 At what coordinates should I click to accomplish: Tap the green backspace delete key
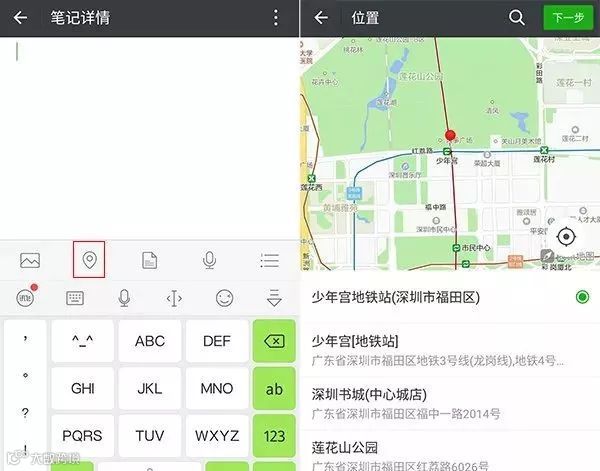point(274,341)
